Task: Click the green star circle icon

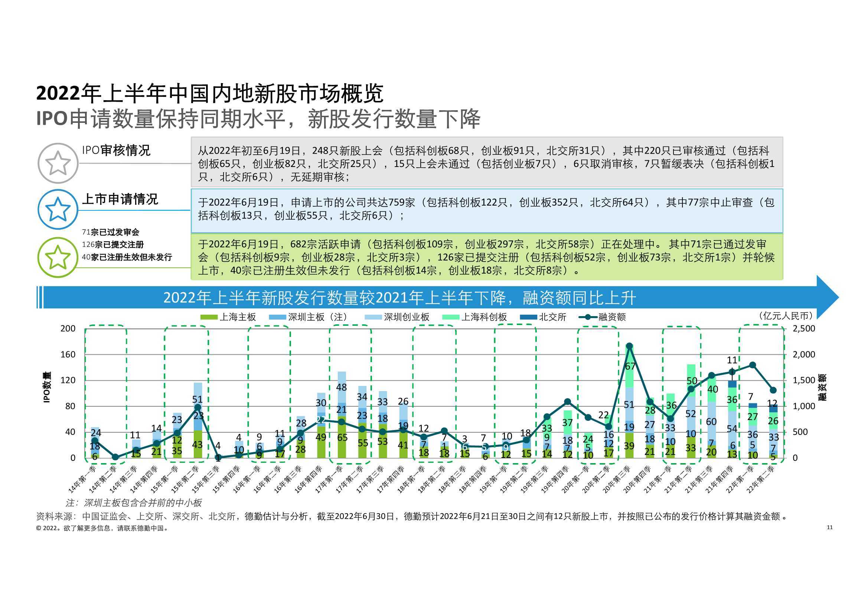Action: point(58,257)
